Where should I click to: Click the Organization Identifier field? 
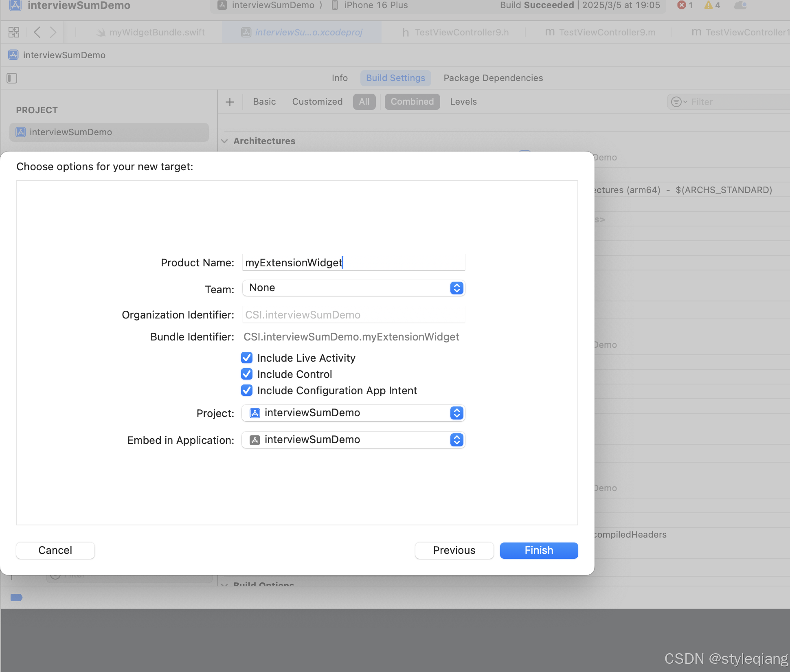tap(353, 315)
